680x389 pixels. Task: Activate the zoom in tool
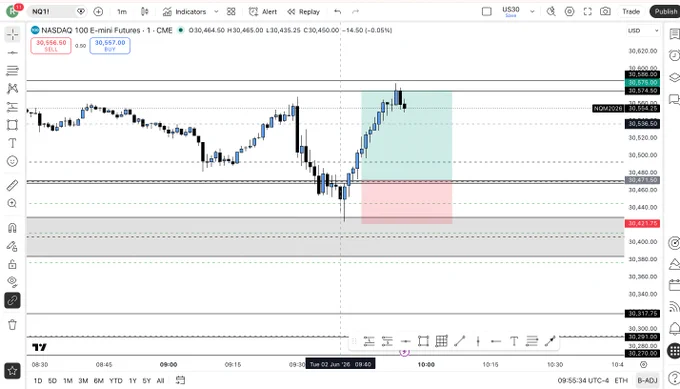click(12, 203)
